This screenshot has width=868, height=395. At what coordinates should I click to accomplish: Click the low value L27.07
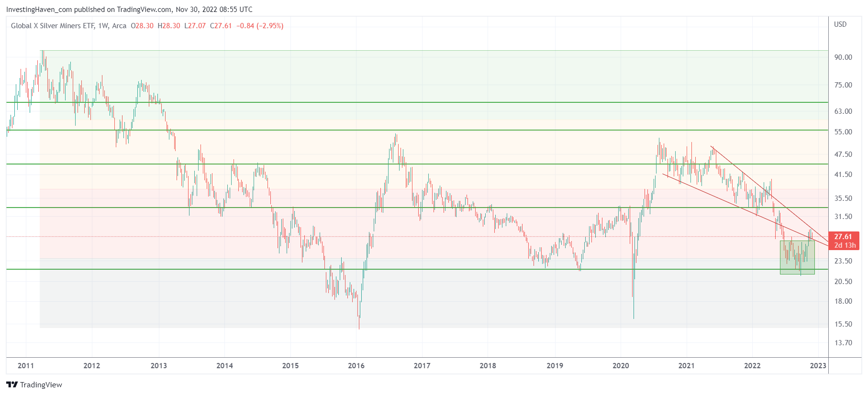195,26
